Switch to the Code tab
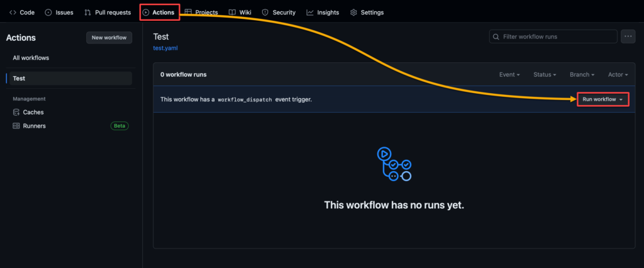The width and height of the screenshot is (644, 268). (x=22, y=13)
